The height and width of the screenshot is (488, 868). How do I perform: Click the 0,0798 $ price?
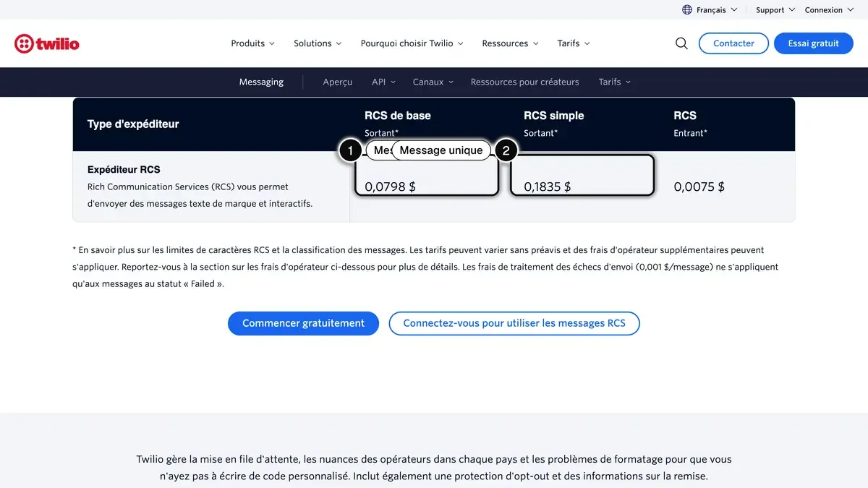[390, 187]
